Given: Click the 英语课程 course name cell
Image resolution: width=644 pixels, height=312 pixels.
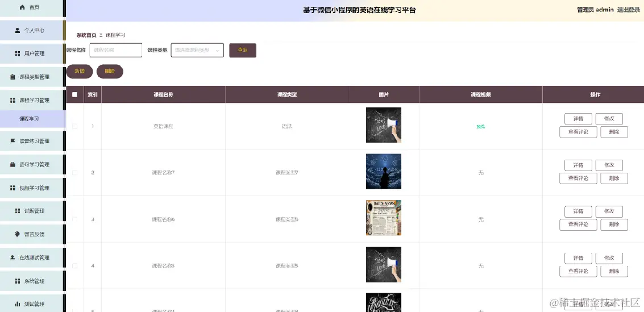Looking at the screenshot, I should [164, 126].
